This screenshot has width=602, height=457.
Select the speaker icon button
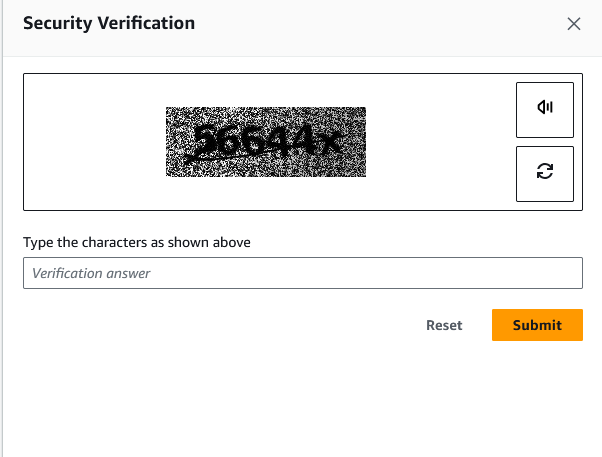545,110
